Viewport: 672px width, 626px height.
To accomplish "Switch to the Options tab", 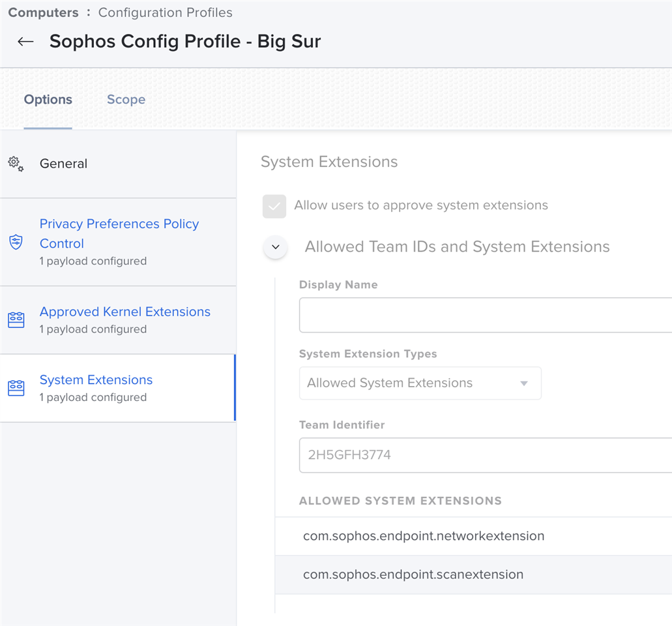I will coord(48,100).
